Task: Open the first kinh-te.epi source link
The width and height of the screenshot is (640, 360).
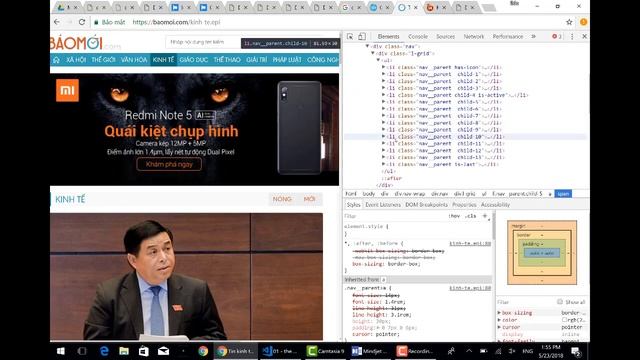Action: coord(470,243)
